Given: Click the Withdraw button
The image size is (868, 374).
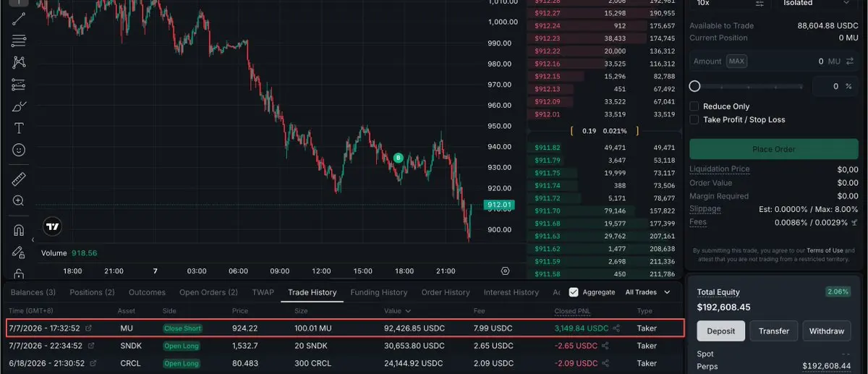Looking at the screenshot, I should 826,331.
